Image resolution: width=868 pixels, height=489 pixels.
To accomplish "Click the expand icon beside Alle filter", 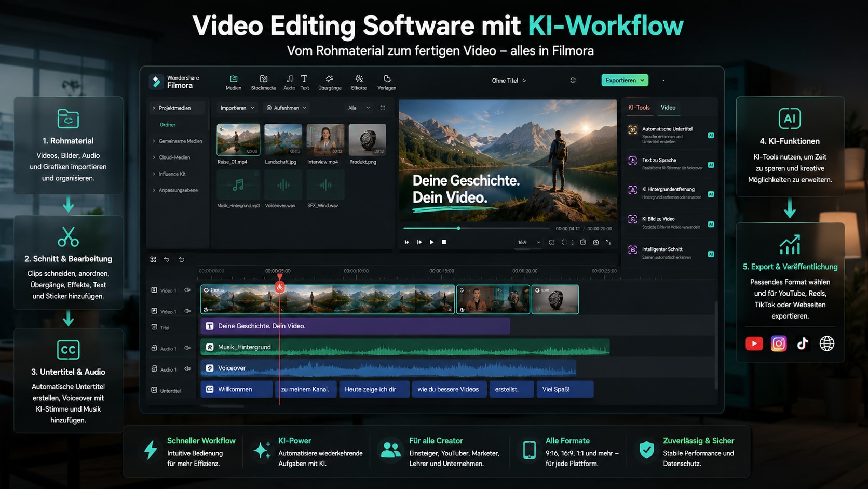I will pyautogui.click(x=383, y=108).
